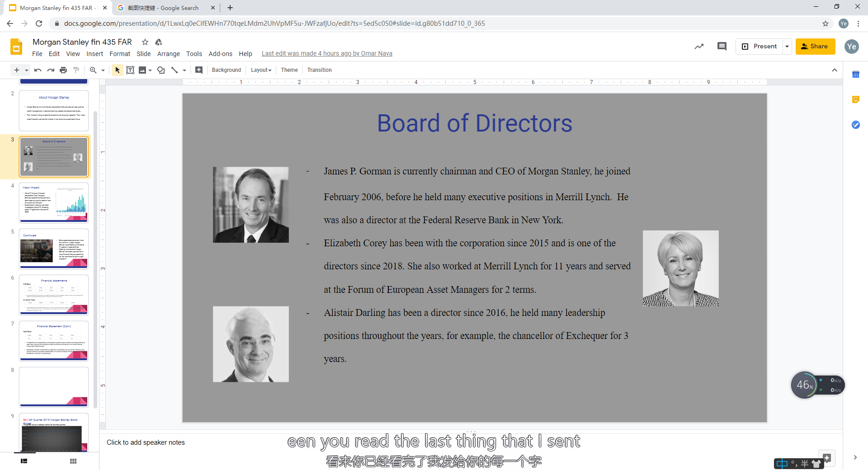Screen dimensions: 868x470
Task: Click the speaker notes field
Action: 470,442
